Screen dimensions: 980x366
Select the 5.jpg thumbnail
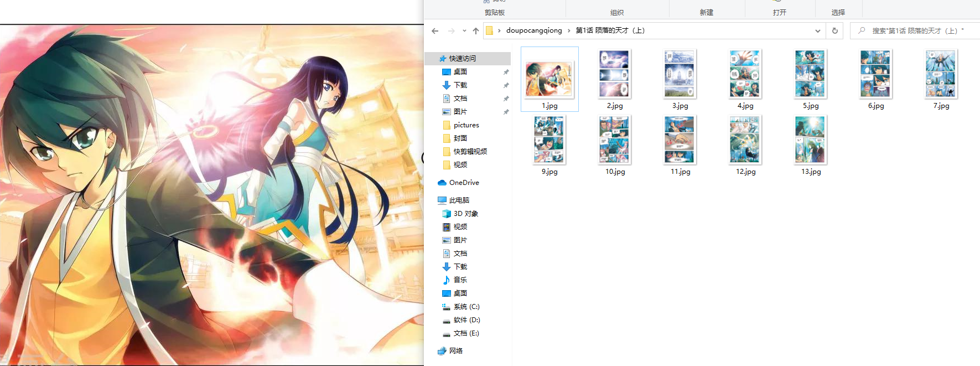(811, 74)
